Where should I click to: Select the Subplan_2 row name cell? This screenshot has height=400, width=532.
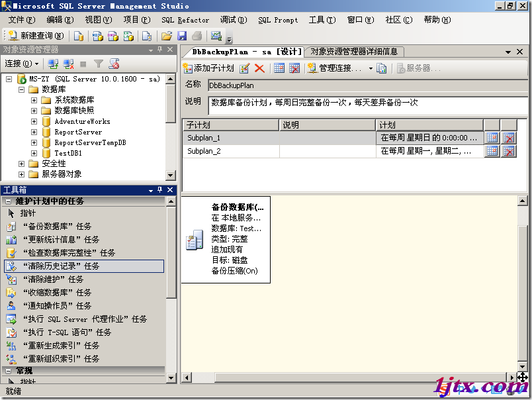pos(232,151)
